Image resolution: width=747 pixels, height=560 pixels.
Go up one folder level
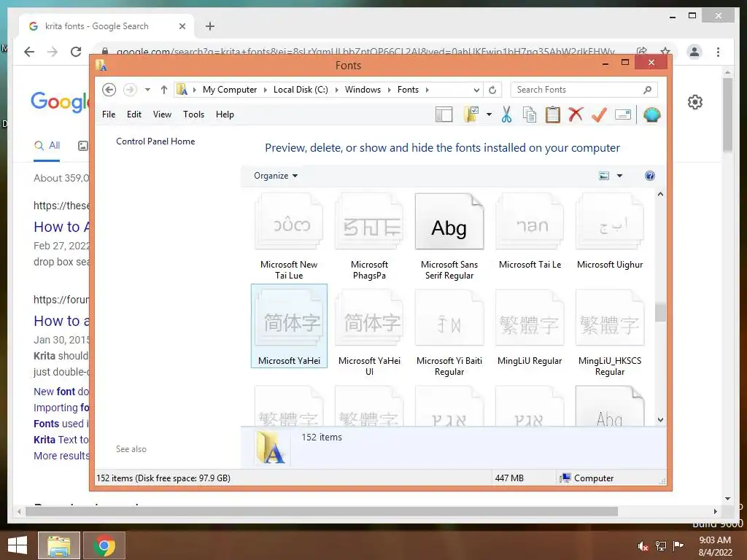[164, 90]
